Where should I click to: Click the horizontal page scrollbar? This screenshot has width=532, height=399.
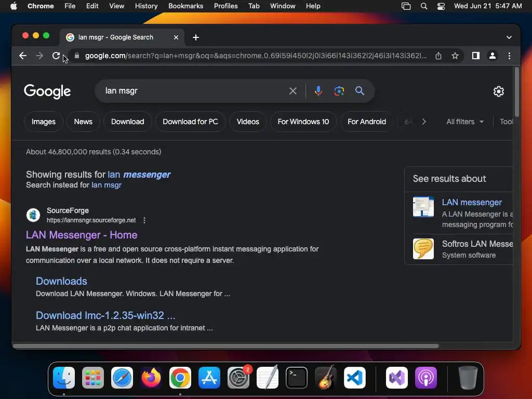[225, 346]
